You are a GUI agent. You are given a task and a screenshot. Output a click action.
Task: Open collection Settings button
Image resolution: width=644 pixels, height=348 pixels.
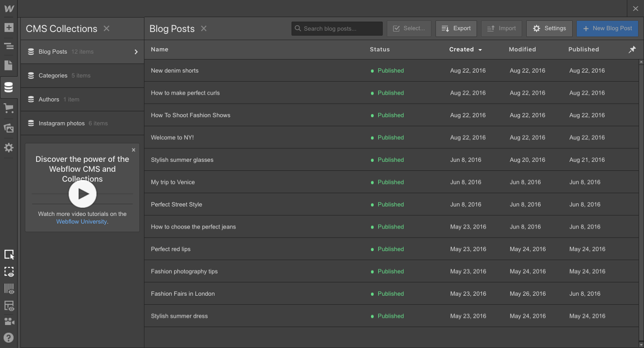(549, 28)
